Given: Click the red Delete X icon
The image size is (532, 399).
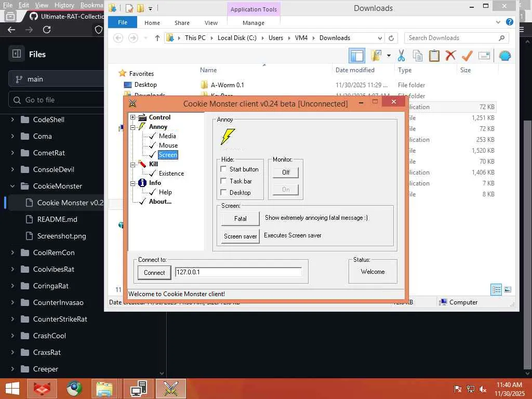Looking at the screenshot, I should [x=450, y=55].
